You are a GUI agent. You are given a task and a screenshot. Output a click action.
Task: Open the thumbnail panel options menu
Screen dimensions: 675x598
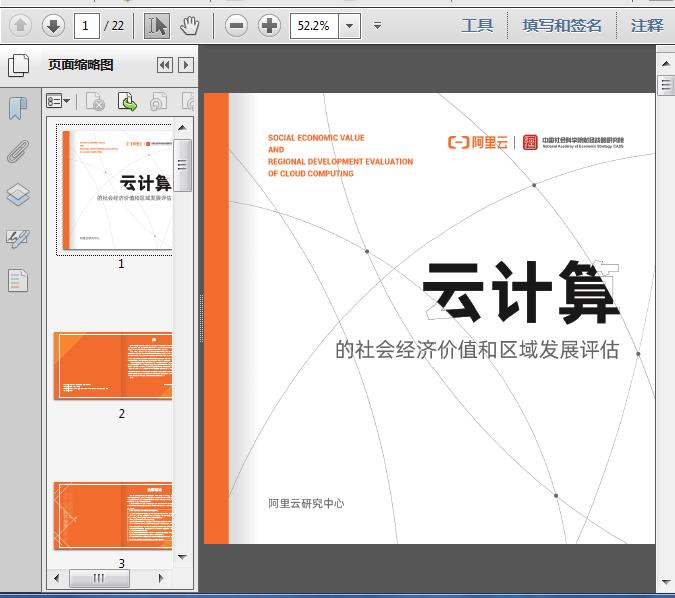(58, 101)
